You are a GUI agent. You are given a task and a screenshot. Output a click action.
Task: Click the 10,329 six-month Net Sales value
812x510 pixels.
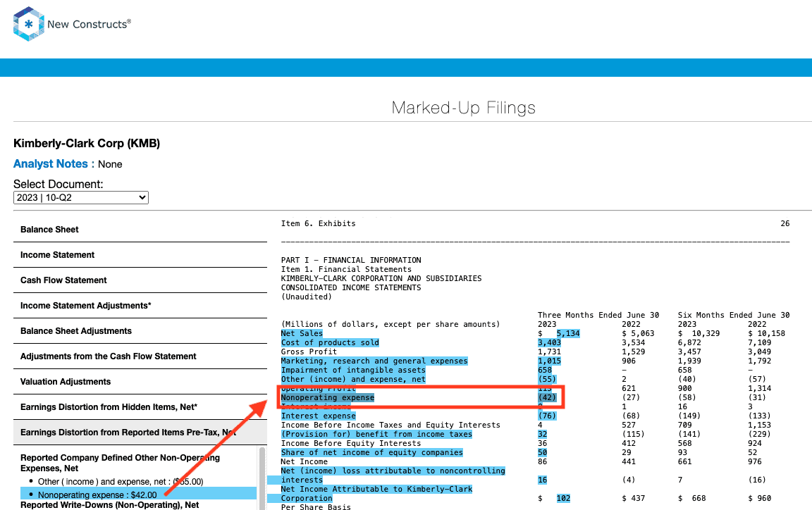point(706,333)
